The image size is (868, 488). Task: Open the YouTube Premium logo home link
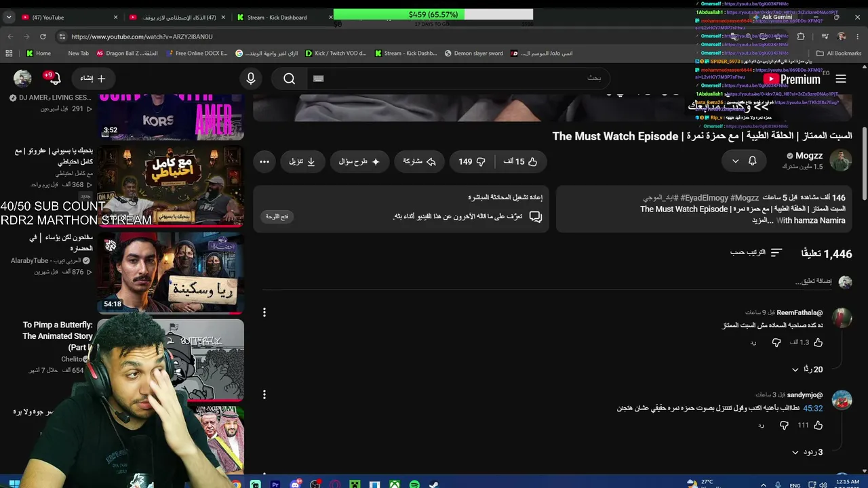click(792, 79)
